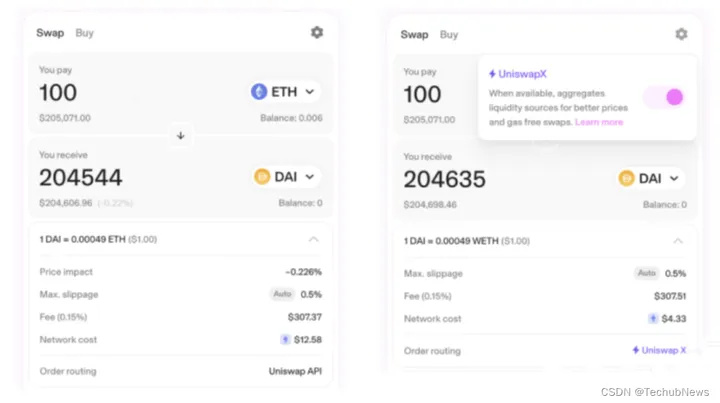Image resolution: width=720 pixels, height=403 pixels.
Task: Click the DAI logo in left panel
Action: 263,177
